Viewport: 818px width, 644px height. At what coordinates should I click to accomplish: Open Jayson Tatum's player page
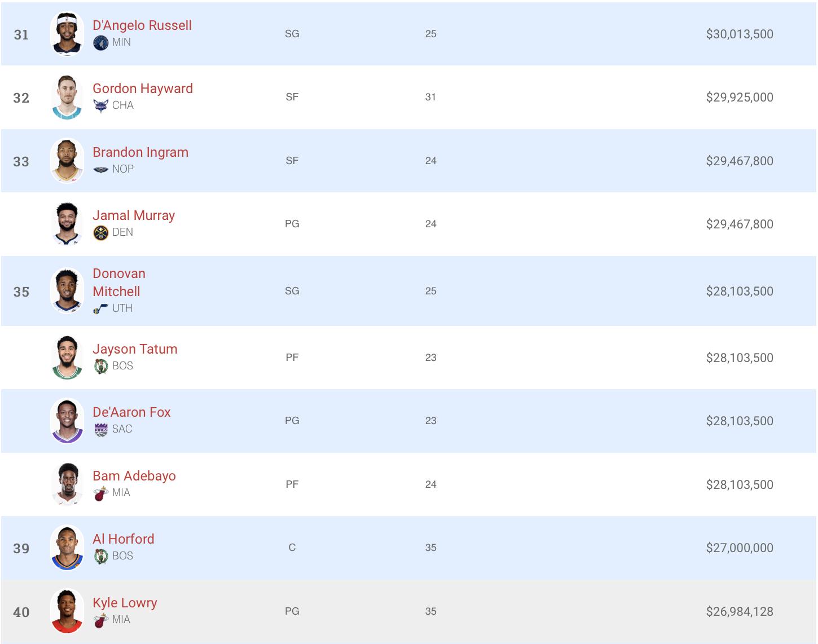tap(135, 349)
